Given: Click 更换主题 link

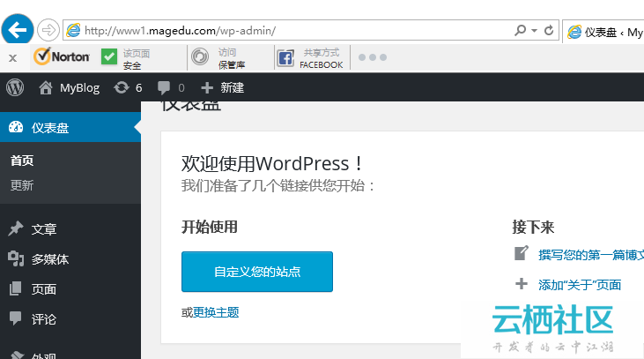Looking at the screenshot, I should click(x=216, y=312).
